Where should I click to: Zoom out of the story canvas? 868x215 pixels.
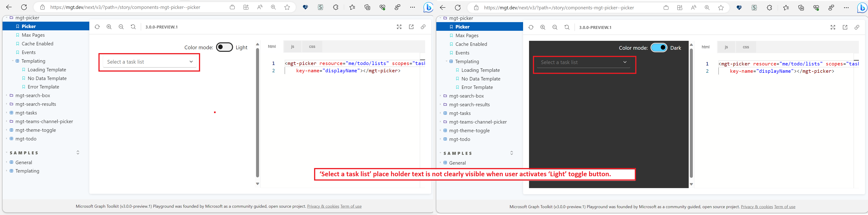click(x=121, y=27)
